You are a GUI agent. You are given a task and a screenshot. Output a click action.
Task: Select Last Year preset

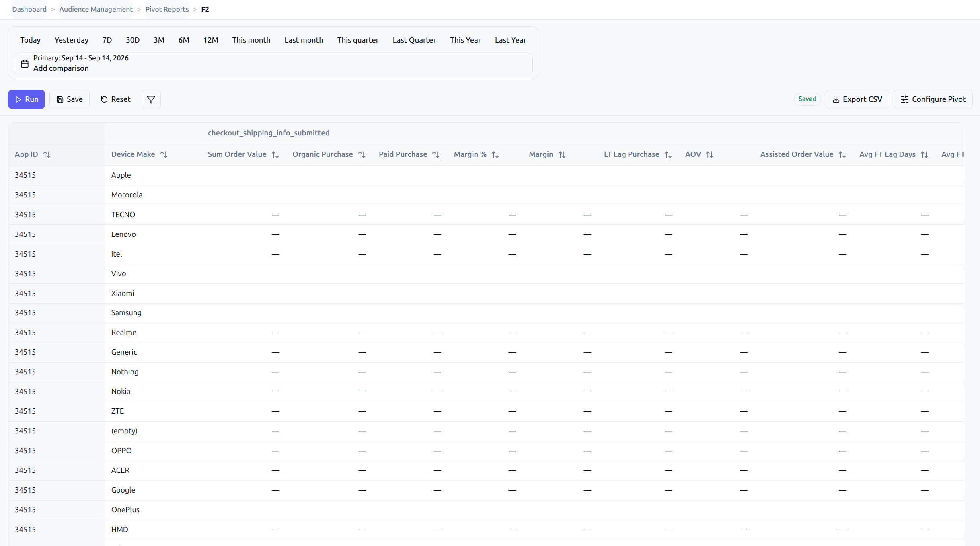click(x=510, y=40)
